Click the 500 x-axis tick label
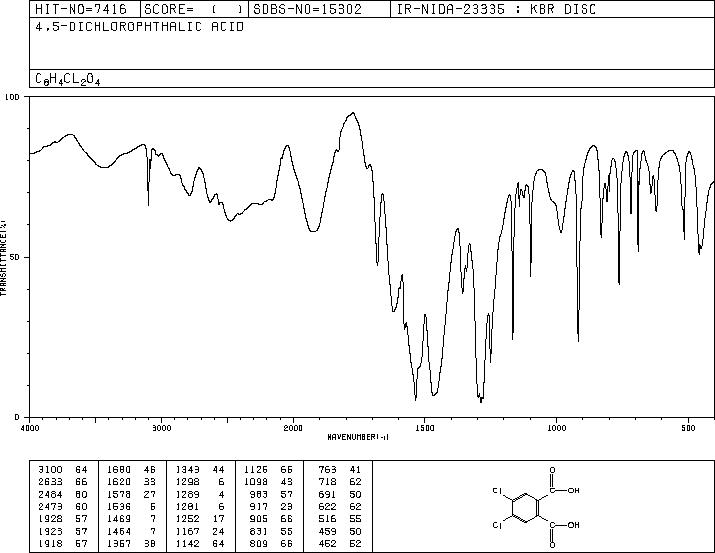 [x=688, y=428]
